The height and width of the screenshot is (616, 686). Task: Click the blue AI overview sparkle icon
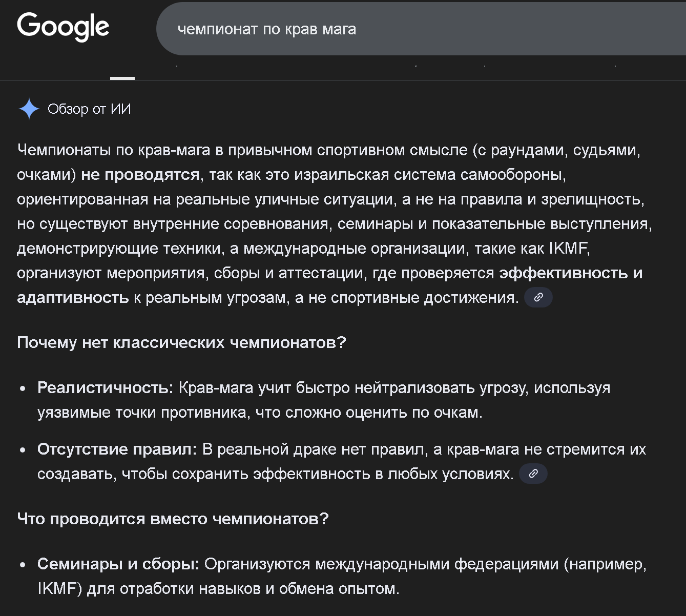click(29, 109)
